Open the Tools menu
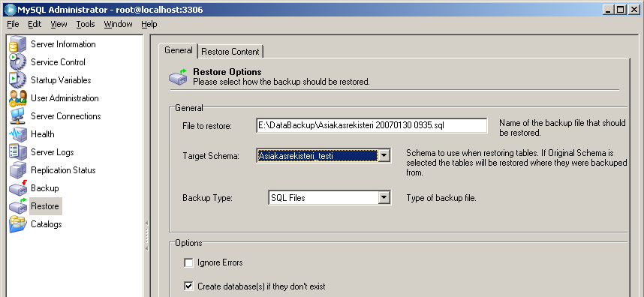Image resolution: width=644 pixels, height=297 pixels. point(86,24)
